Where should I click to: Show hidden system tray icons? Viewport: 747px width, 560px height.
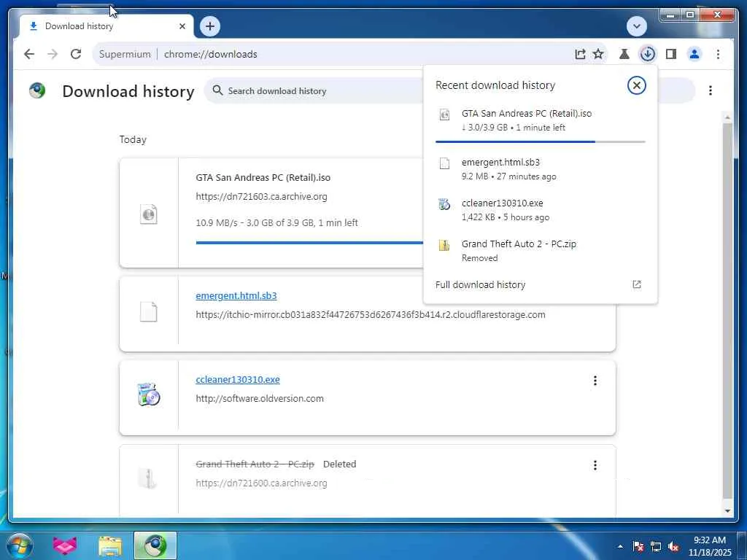pos(620,547)
